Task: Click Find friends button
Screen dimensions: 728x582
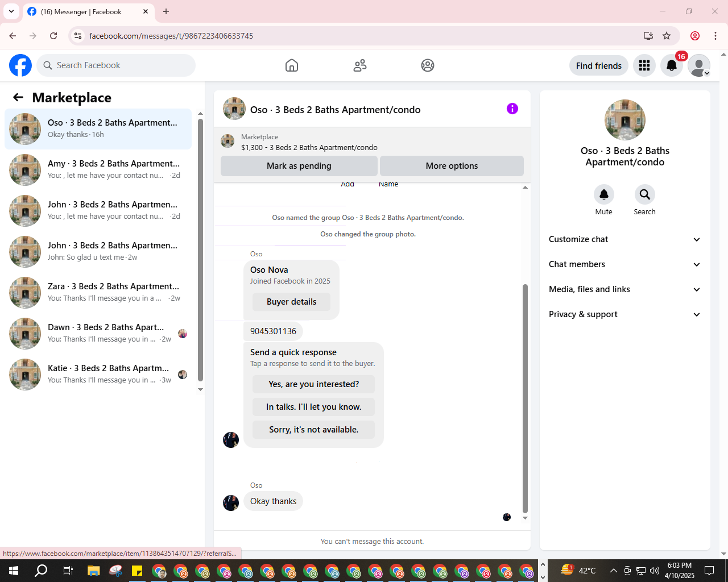Action: click(599, 65)
